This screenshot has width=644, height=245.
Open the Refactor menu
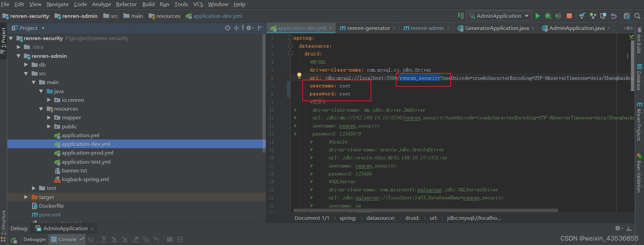(126, 4)
